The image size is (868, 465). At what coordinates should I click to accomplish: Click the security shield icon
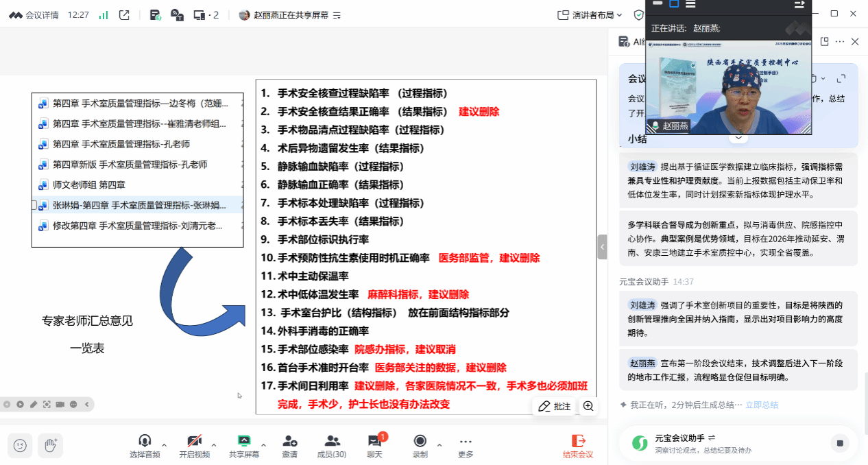(x=638, y=14)
